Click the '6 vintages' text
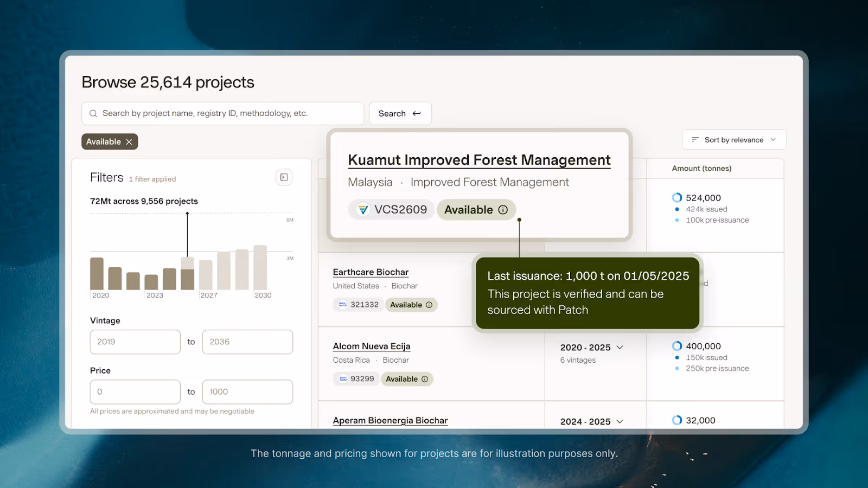This screenshot has height=488, width=868. pos(578,361)
